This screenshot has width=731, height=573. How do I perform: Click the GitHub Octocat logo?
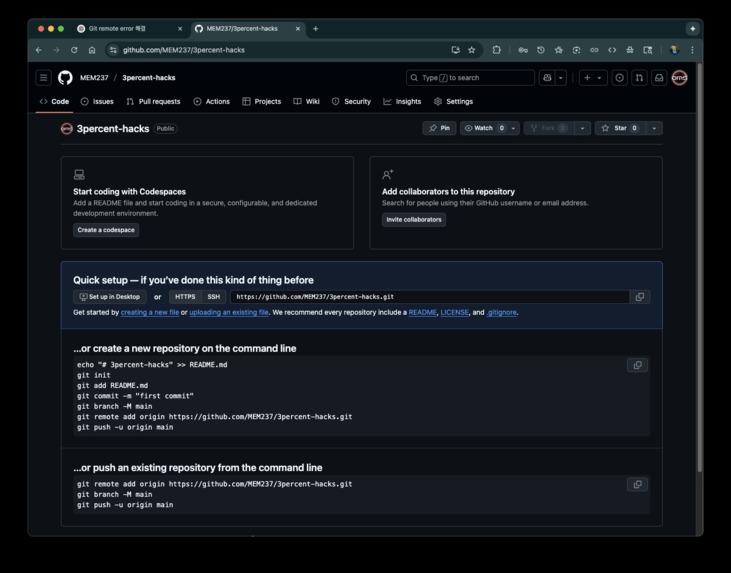tap(65, 77)
